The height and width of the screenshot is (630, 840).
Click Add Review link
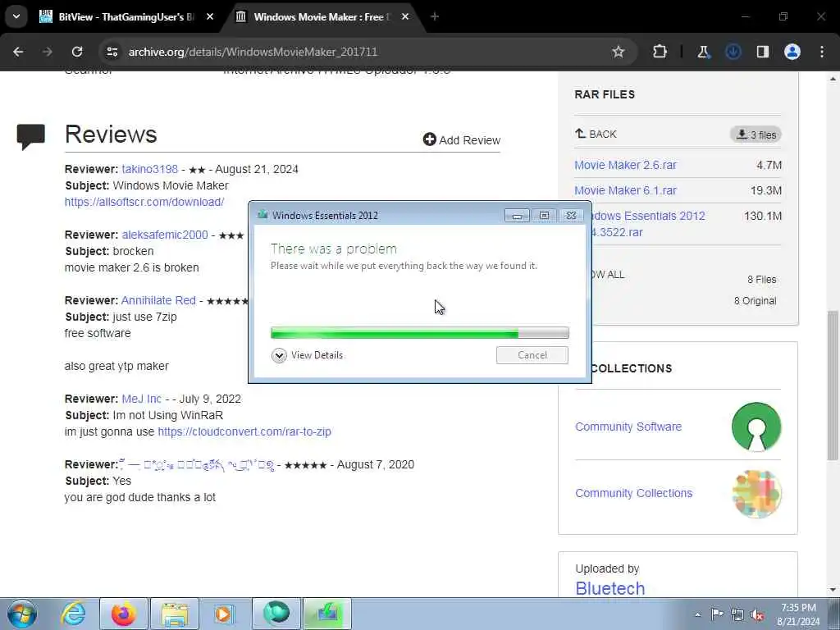click(461, 139)
